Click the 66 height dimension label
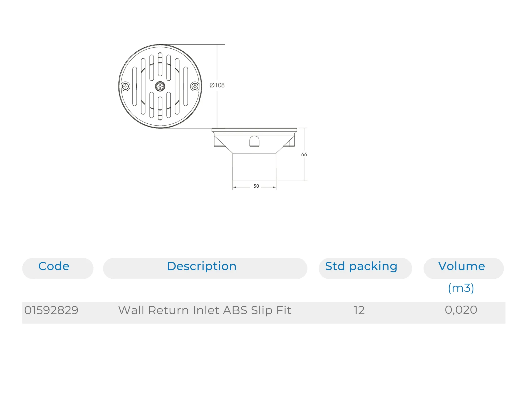532x395 pixels. point(304,154)
